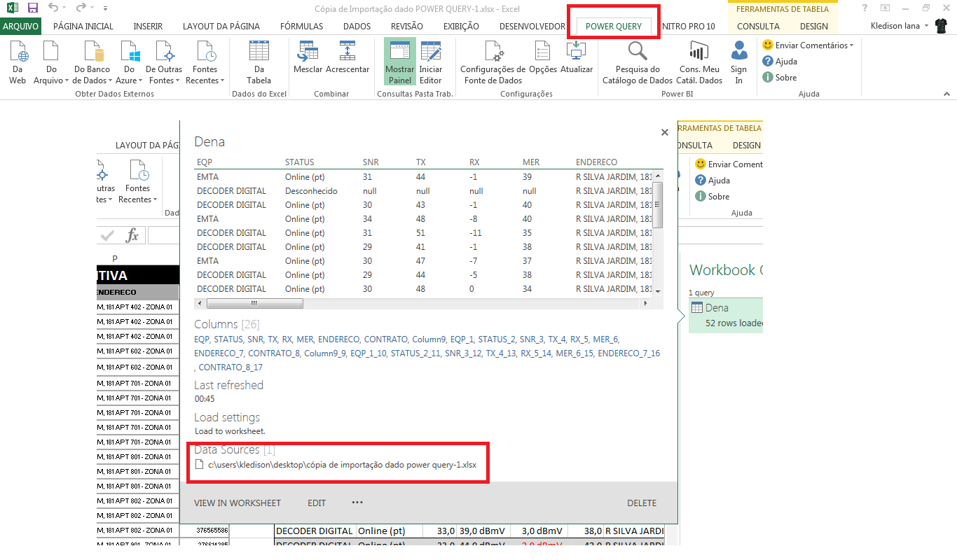The width and height of the screenshot is (957, 560).
Task: Click the ENDERECO column header in preview
Action: point(597,162)
